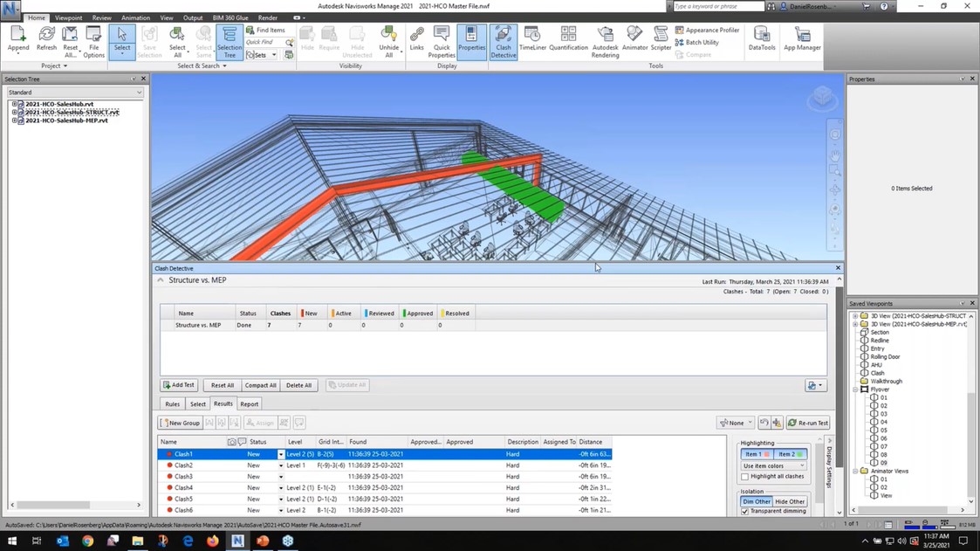Click Re-run Test button

808,423
